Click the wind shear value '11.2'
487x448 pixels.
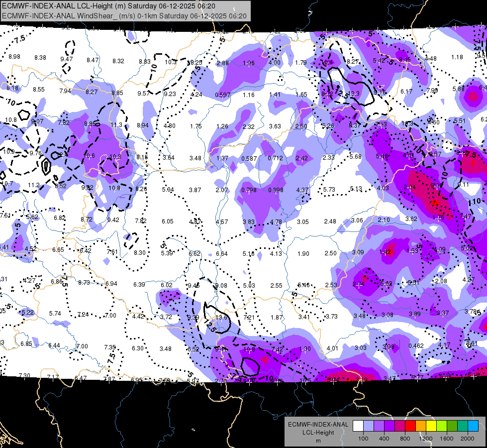click(x=33, y=185)
